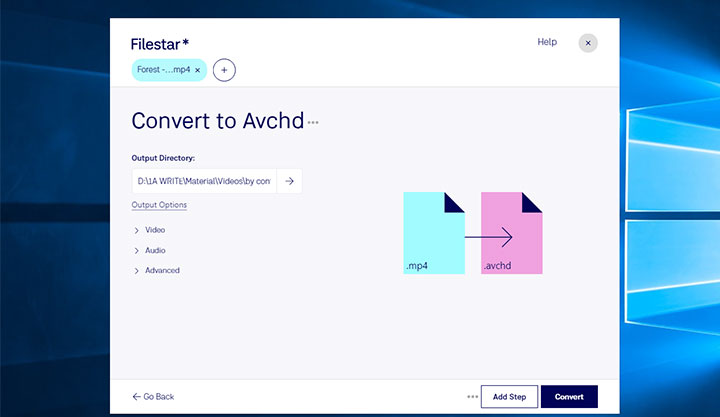Screen dimensions: 720x417
Task: Open more options dots beside Add Step
Action: 472,396
